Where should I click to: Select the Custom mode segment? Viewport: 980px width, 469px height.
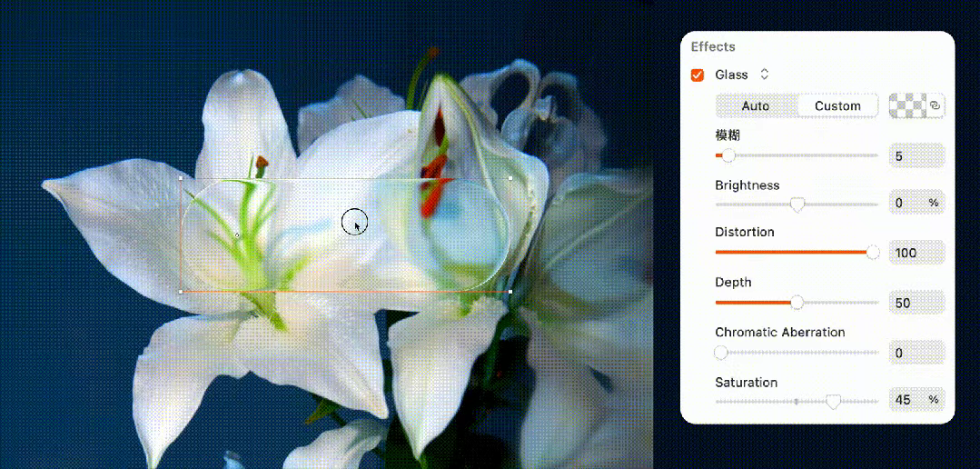click(x=836, y=106)
